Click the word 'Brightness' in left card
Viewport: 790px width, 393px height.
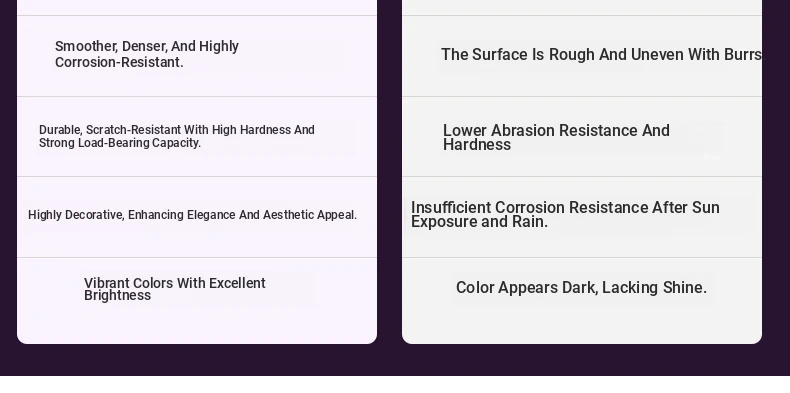(117, 296)
